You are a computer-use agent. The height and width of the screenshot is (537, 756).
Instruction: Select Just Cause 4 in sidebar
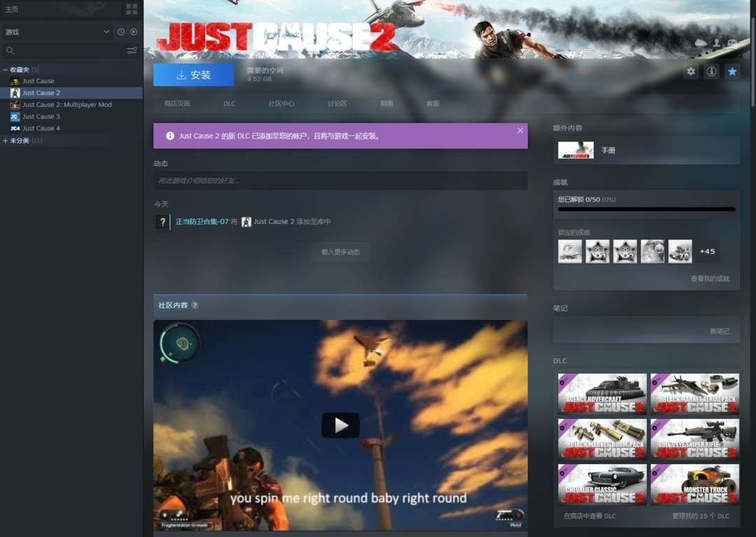41,128
